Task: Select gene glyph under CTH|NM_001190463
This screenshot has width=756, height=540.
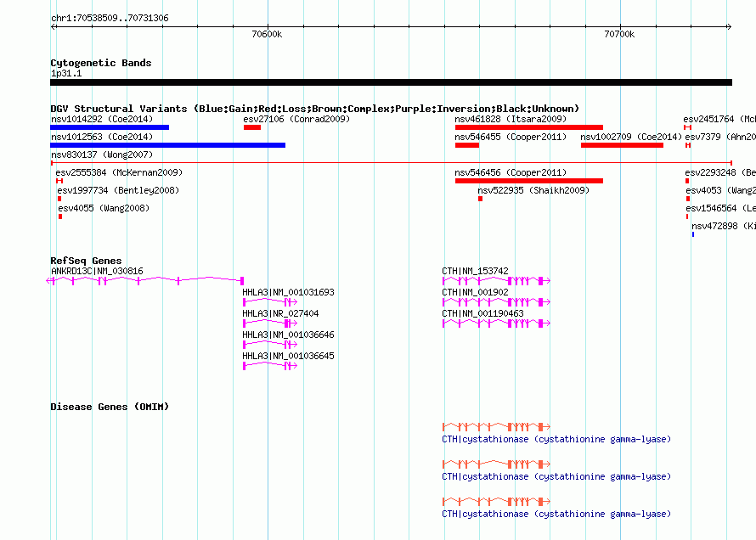Action: tap(497, 323)
